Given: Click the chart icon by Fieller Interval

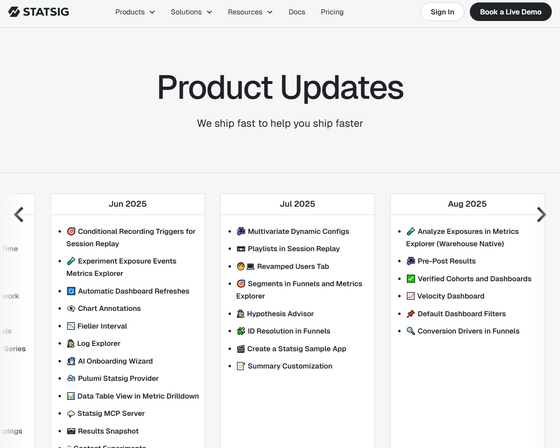Looking at the screenshot, I should (71, 326).
